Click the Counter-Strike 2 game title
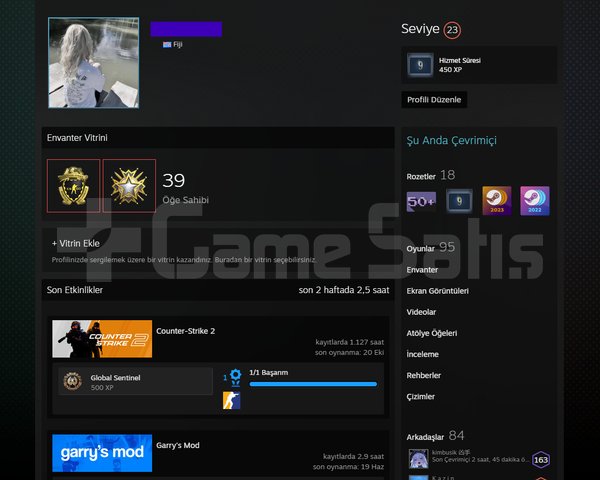This screenshot has width=600, height=480. pos(186,331)
